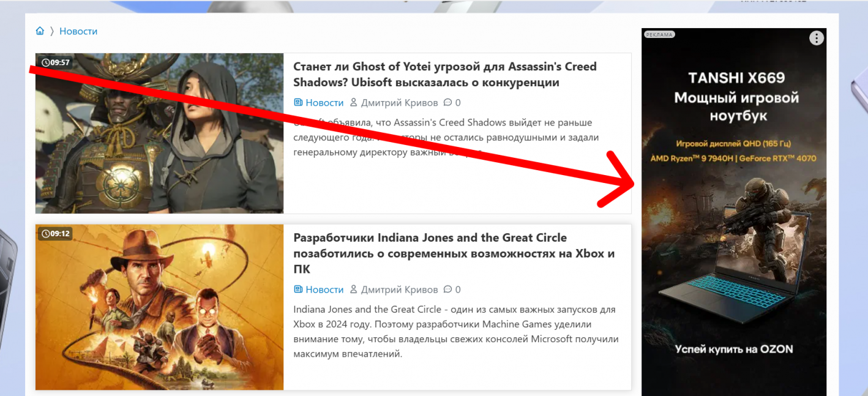Click the 09:57 timestamp clock badge
This screenshot has width=868, height=396.
(55, 62)
